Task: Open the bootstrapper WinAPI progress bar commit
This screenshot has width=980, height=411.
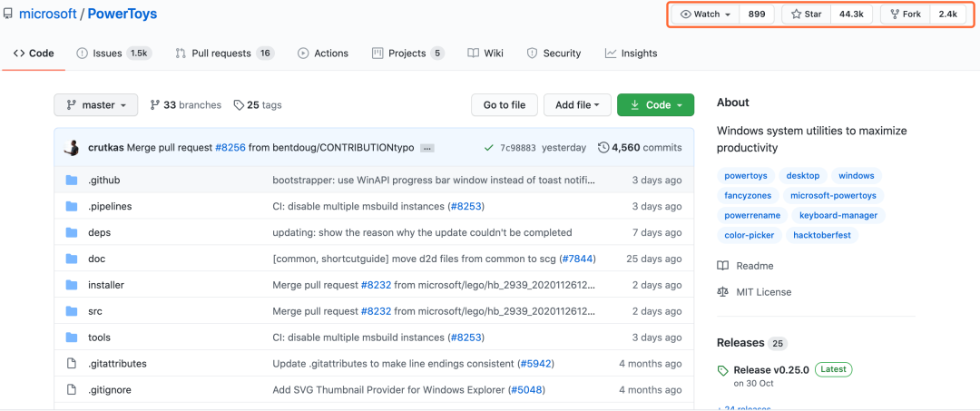Action: tap(435, 180)
